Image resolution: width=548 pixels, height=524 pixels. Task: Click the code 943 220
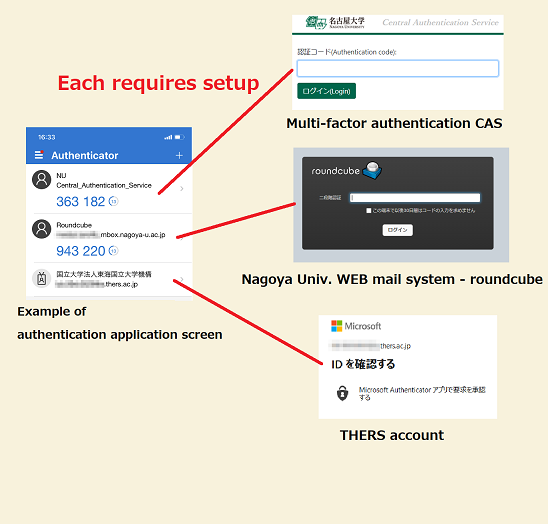click(x=81, y=251)
